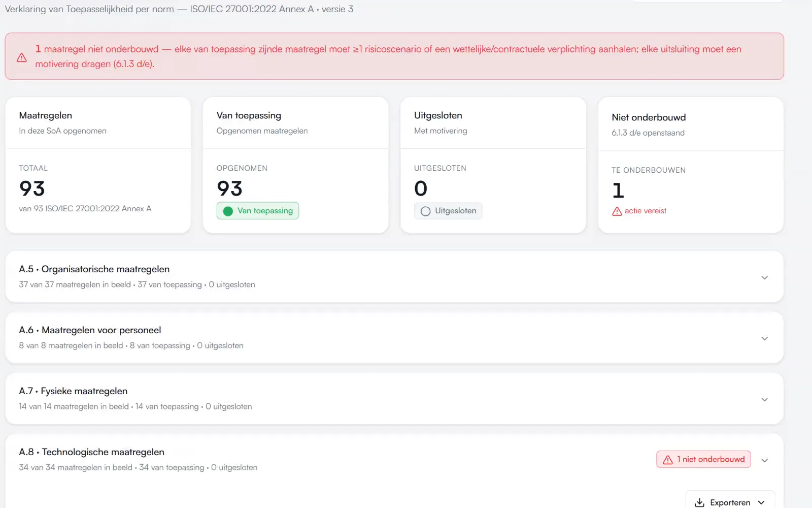Click the '1 niet onderbouwd' badge in A.8
This screenshot has height=508, width=812.
click(703, 459)
